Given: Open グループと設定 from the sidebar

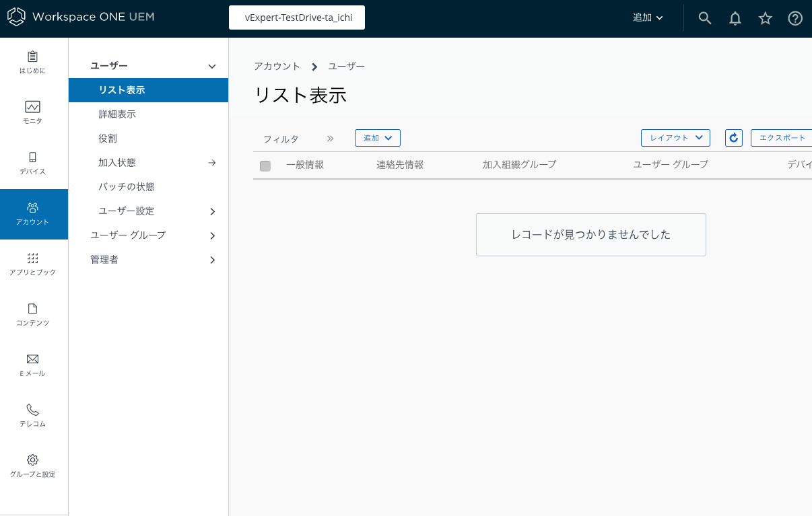Looking at the screenshot, I should click(32, 466).
